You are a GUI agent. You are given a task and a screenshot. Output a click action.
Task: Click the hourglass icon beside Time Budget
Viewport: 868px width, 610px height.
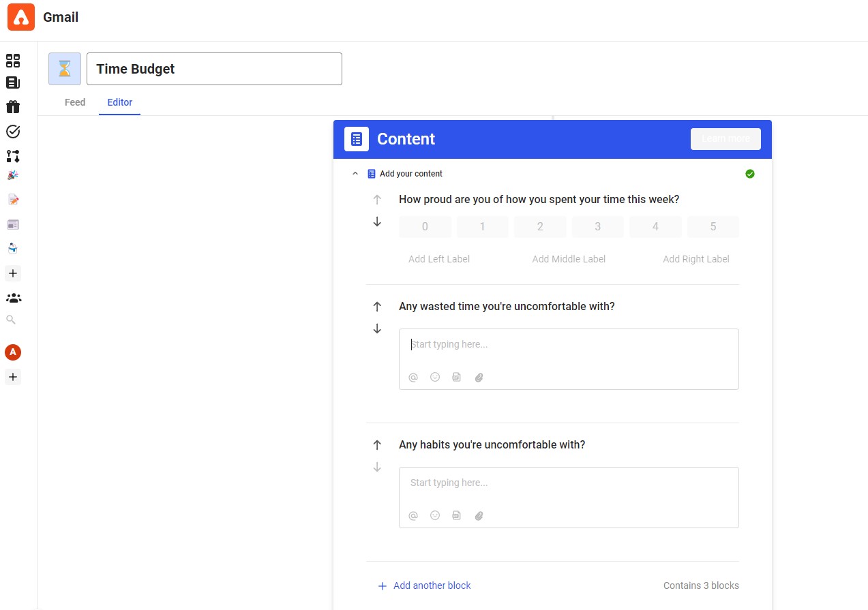(65, 69)
